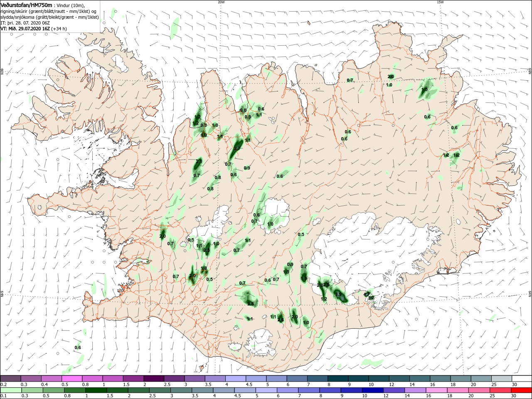Click the top legend swatch between 8 and 9

338,379
